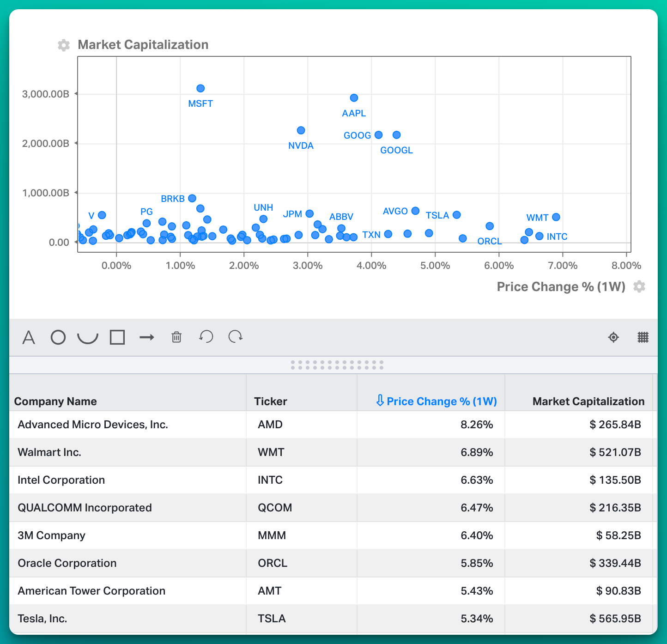This screenshot has width=667, height=644.
Task: Sort by Price Change % (1W) column
Action: click(x=437, y=401)
